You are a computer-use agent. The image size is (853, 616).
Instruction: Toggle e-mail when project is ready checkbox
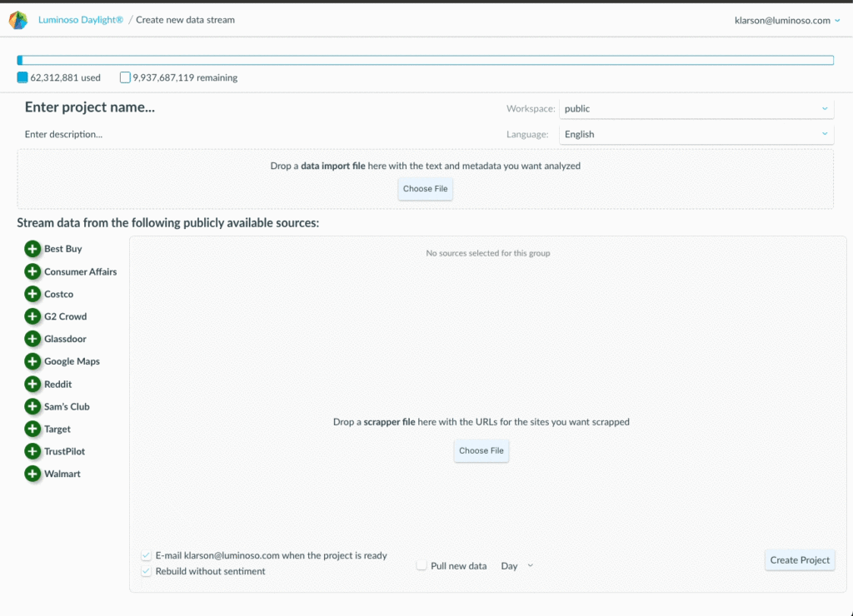tap(146, 556)
